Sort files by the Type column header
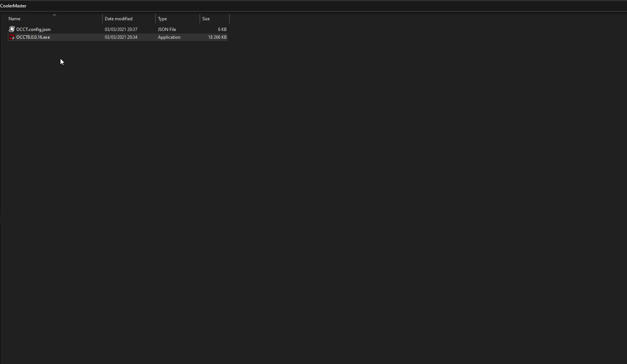The height and width of the screenshot is (364, 627). coord(162,19)
